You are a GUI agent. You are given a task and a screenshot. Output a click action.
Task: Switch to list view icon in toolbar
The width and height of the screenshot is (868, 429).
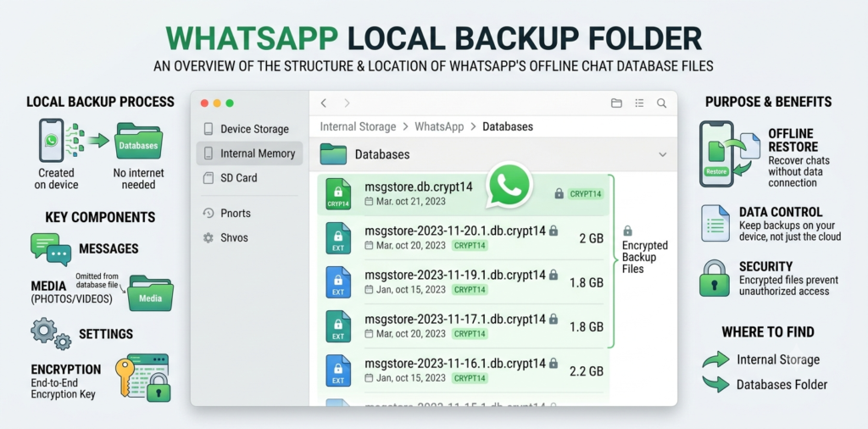pos(639,103)
